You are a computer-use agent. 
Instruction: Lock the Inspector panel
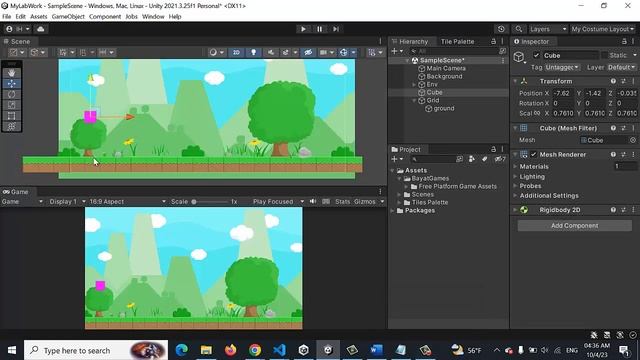click(624, 41)
